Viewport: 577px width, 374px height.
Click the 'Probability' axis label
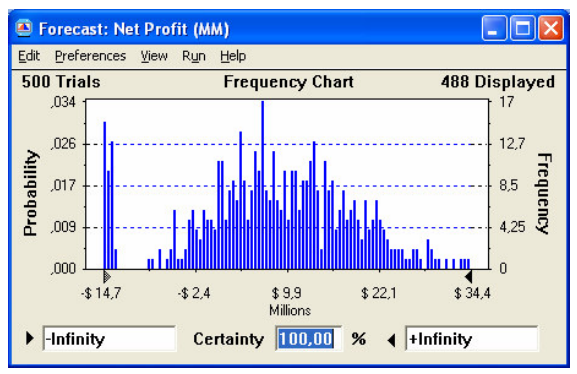[x=31, y=193]
